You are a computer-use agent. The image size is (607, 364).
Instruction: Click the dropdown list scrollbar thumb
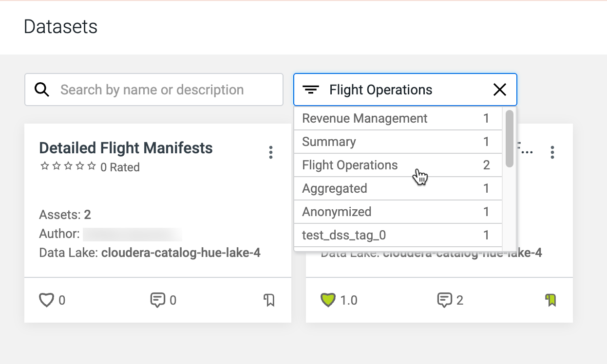510,139
